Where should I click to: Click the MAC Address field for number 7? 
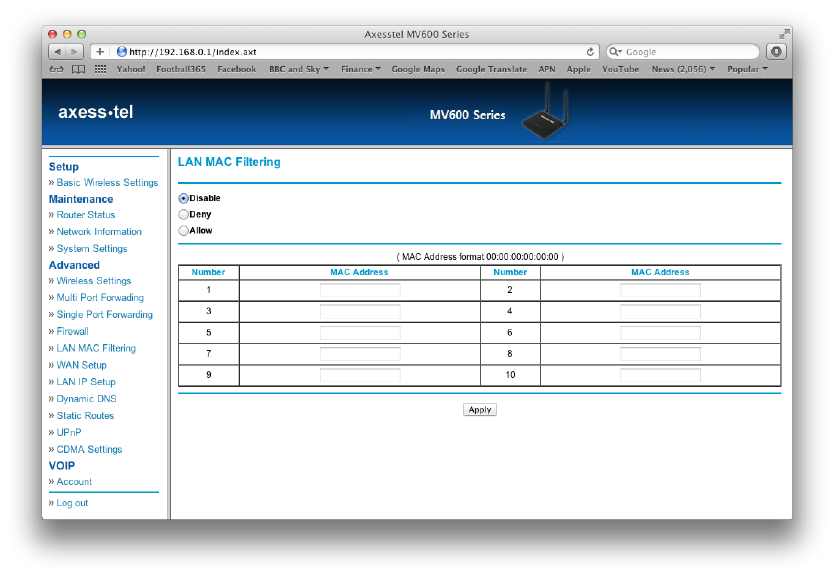(x=360, y=354)
